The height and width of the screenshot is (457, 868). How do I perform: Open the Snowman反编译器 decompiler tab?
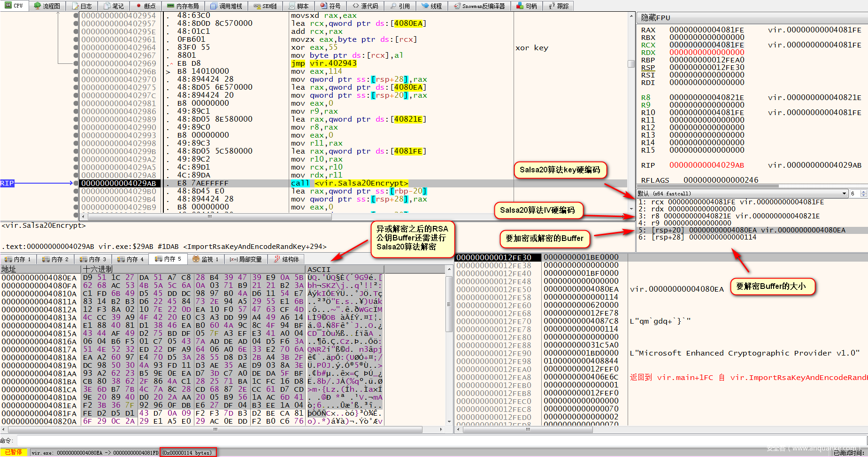[479, 6]
